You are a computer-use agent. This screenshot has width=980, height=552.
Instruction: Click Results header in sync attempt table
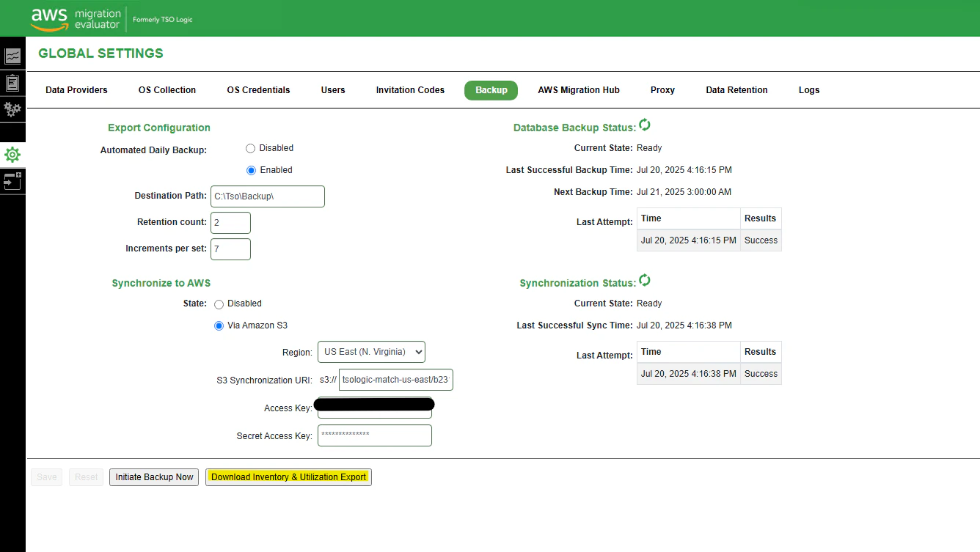761,352
